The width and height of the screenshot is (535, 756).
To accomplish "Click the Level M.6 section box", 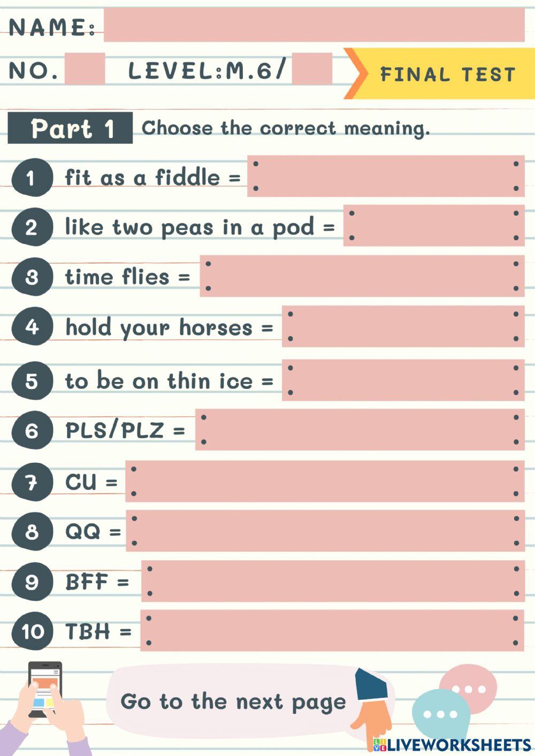I will [x=312, y=69].
